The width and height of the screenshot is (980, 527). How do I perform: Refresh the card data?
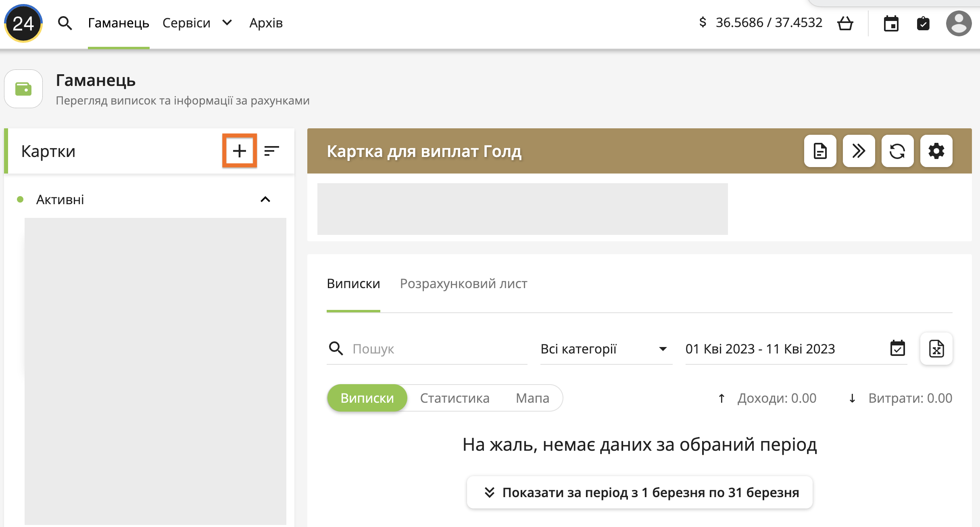pos(897,151)
